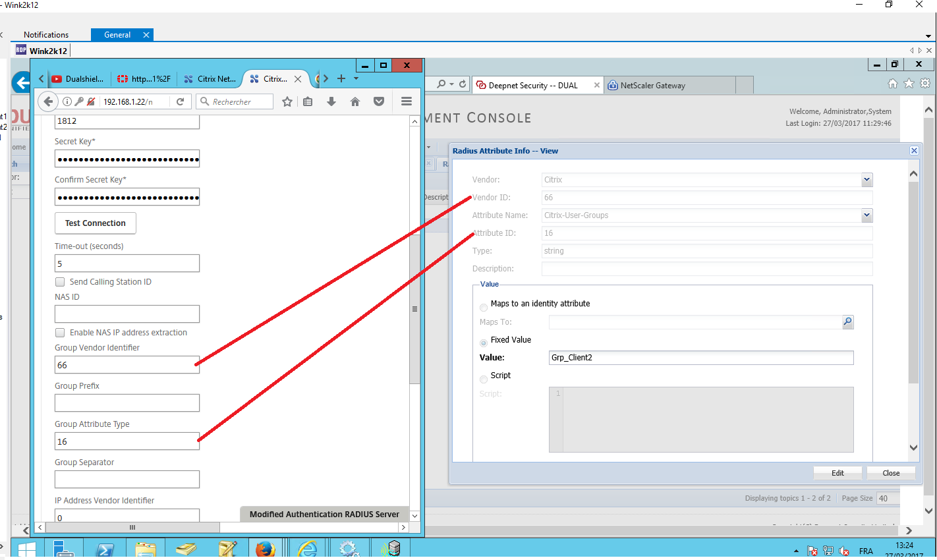Click the Maps To search lookup icon
This screenshot has width=937, height=560.
[x=847, y=322]
